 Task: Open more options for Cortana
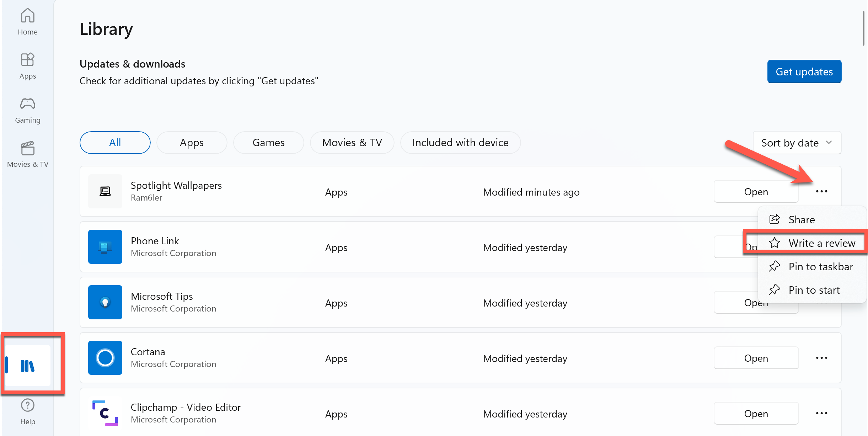point(821,358)
